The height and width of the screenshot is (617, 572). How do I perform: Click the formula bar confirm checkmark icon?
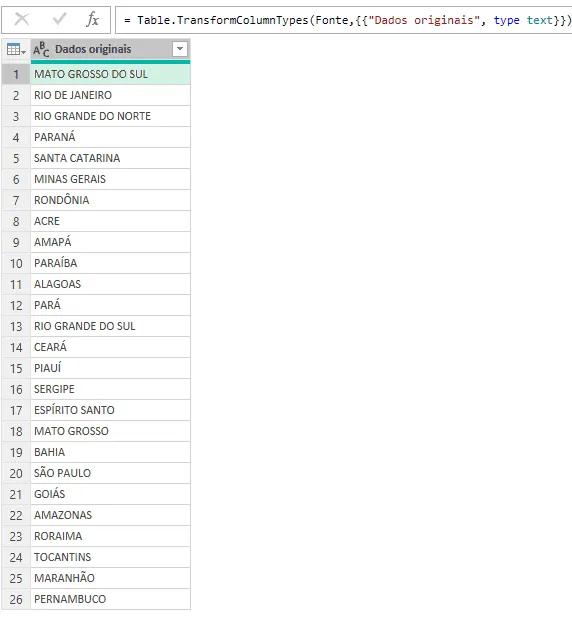click(x=59, y=19)
